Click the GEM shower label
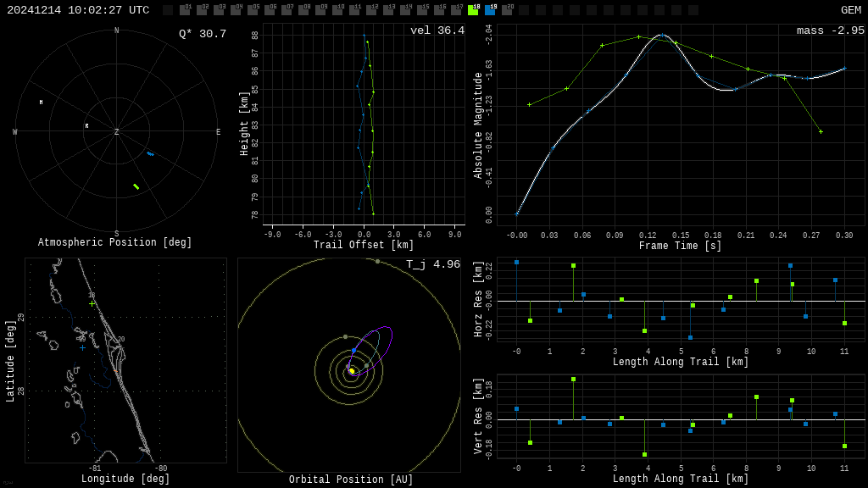Screen dimensions: 868x488 [850, 10]
